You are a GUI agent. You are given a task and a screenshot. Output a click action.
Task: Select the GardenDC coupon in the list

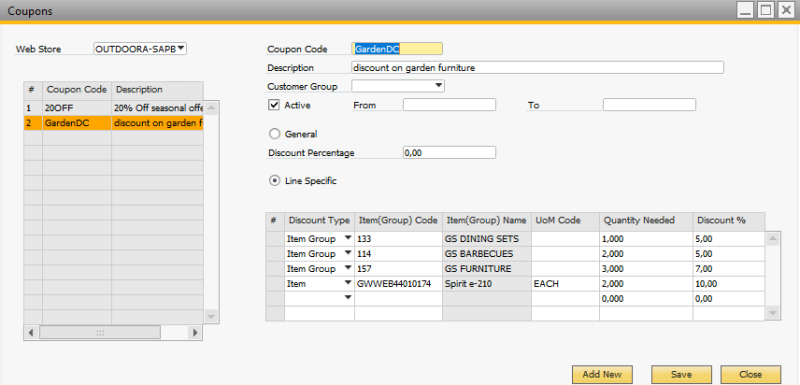114,123
